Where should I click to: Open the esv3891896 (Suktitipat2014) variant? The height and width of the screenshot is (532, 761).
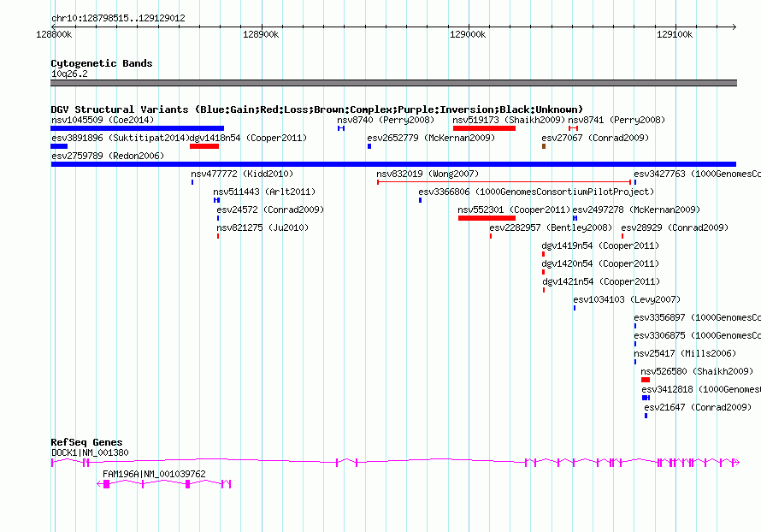(x=120, y=138)
